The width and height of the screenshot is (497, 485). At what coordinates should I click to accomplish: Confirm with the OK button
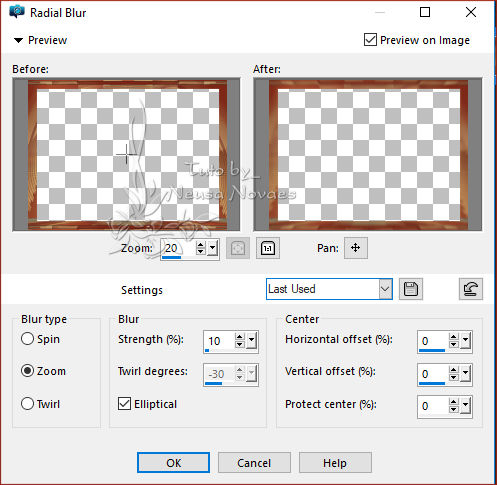point(173,463)
